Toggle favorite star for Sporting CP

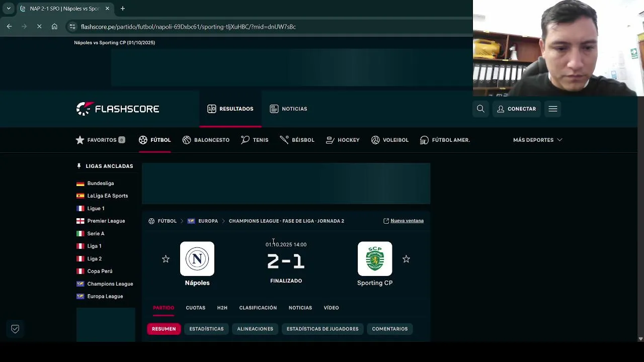(x=406, y=259)
